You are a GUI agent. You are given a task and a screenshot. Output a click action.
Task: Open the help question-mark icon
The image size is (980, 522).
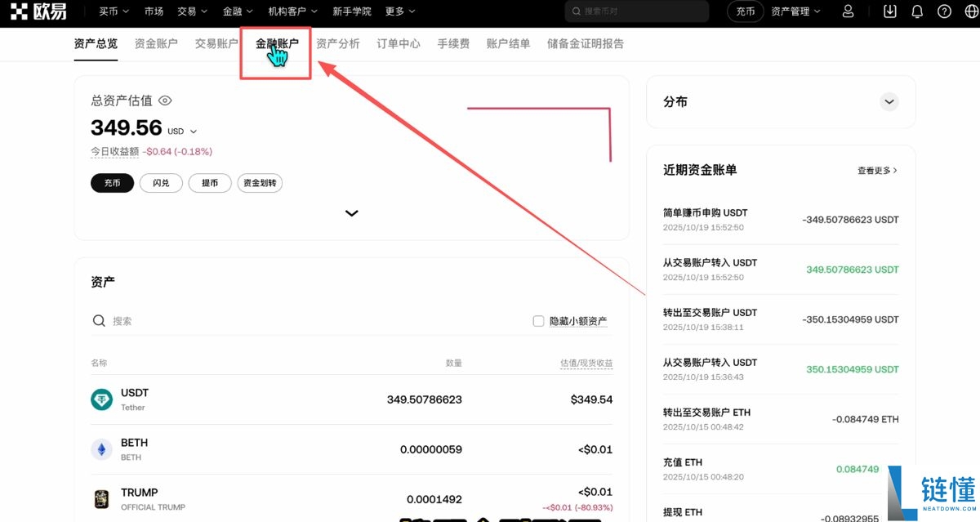click(x=945, y=11)
